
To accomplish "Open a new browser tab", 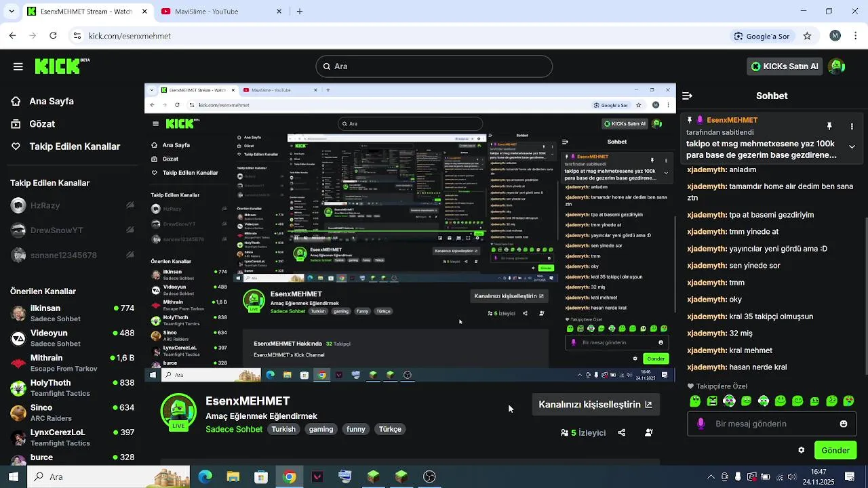I will point(300,12).
